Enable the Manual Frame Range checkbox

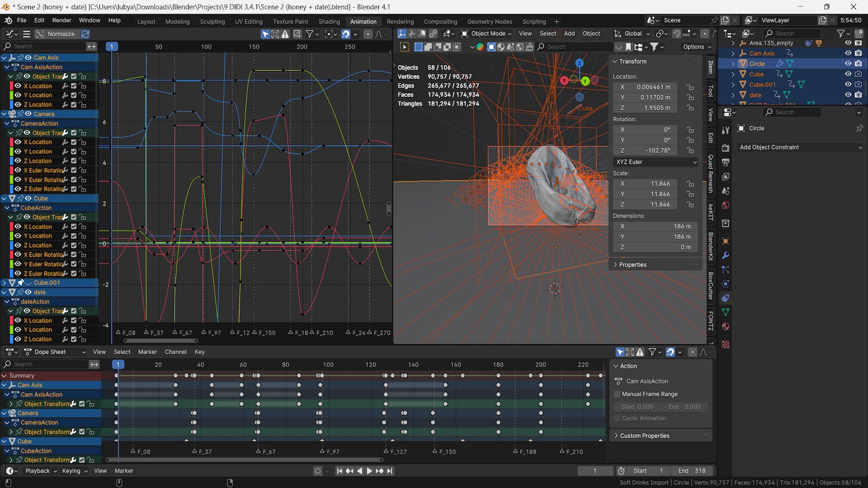pyautogui.click(x=617, y=394)
